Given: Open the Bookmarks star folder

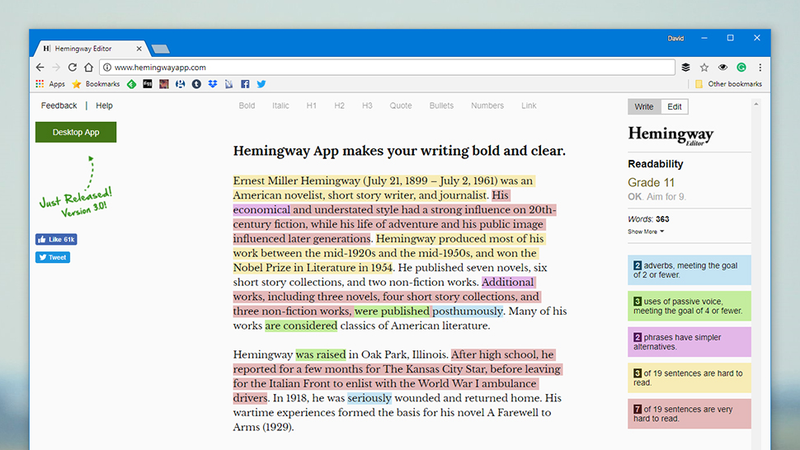Looking at the screenshot, I should [x=96, y=84].
